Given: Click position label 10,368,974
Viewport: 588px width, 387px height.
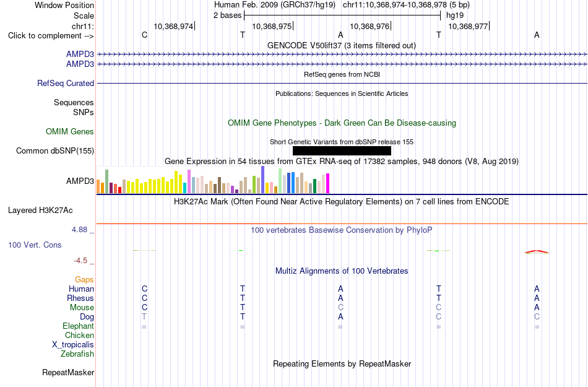Looking at the screenshot, I should (174, 26).
